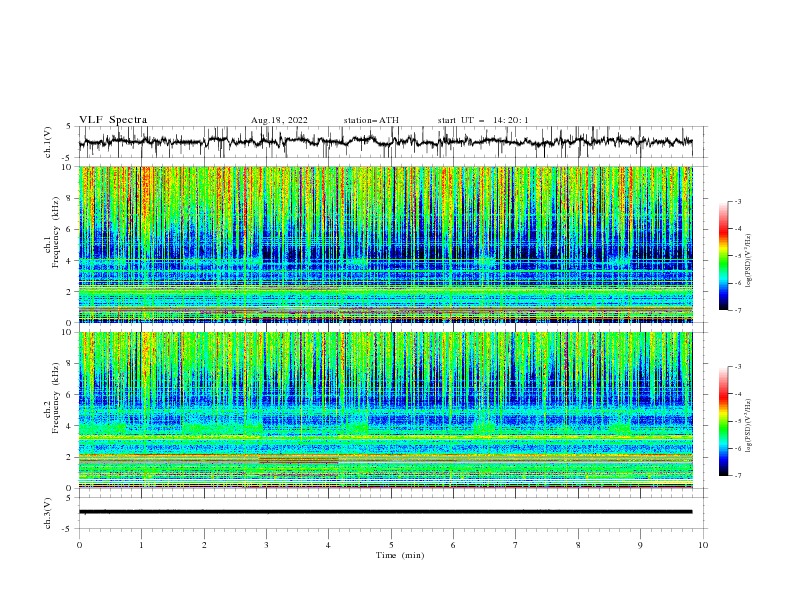Click the "ch.1(V)" axis label
The image size is (792, 612).
48,142
